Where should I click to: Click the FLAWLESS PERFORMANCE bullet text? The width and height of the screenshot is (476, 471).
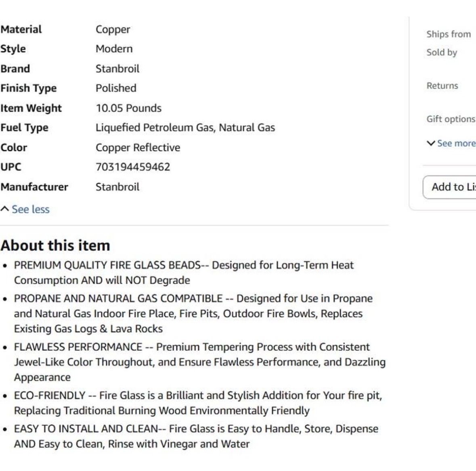click(x=200, y=362)
